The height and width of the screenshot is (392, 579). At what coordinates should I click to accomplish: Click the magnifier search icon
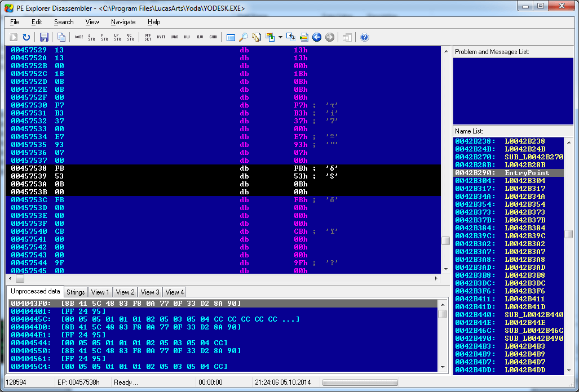click(244, 37)
